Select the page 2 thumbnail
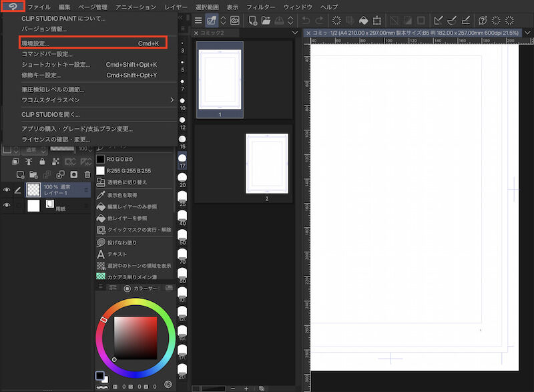 pos(266,164)
